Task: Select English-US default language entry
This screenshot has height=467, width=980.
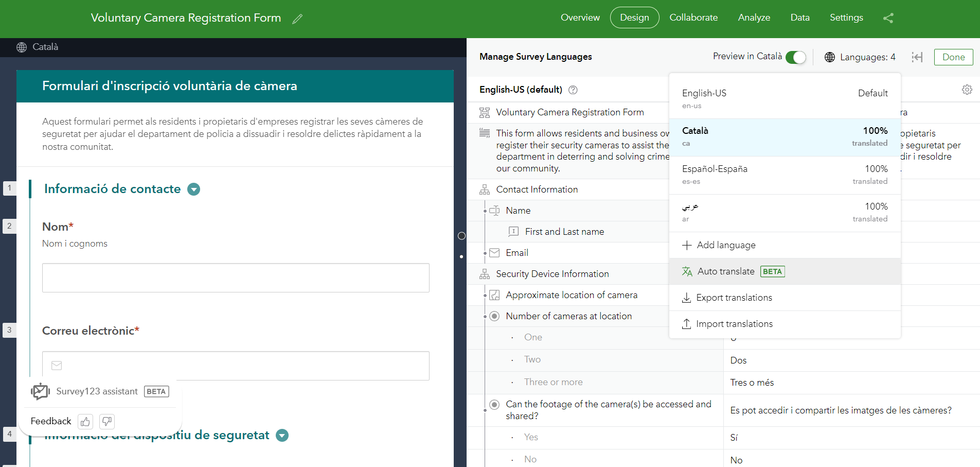Action: tap(785, 99)
